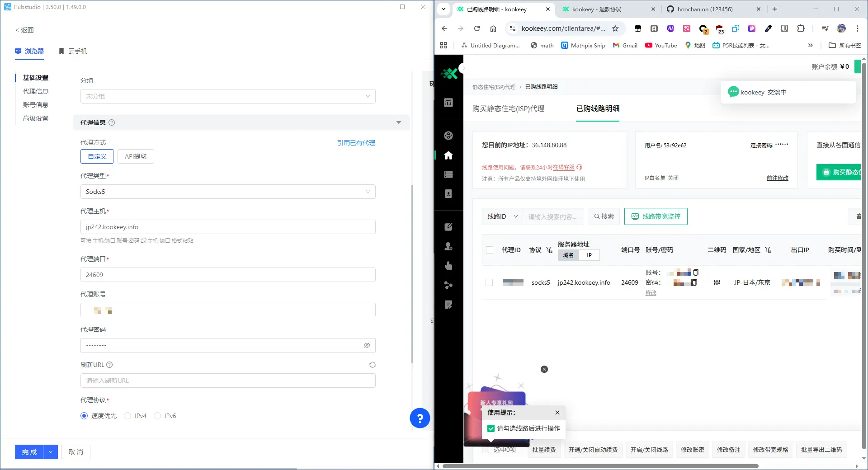
Task: Open 线路带宽监控 button
Action: point(656,216)
